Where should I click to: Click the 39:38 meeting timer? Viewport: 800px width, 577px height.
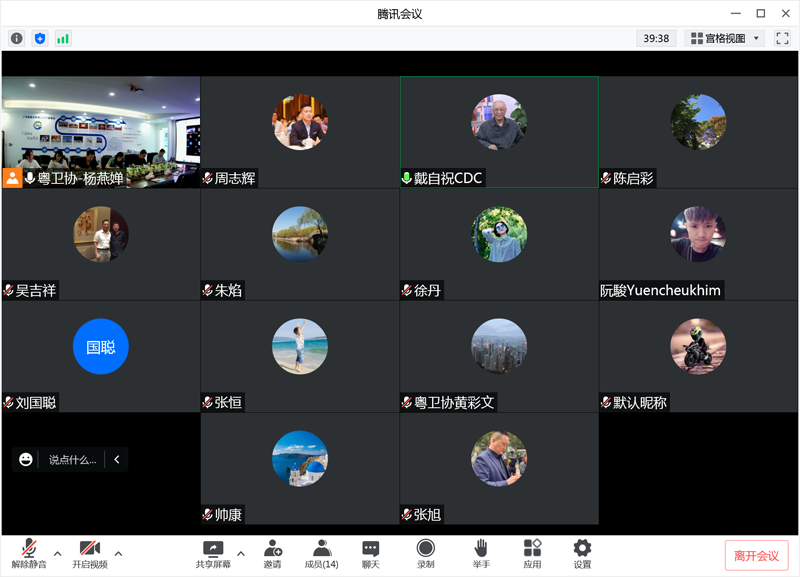coord(656,38)
